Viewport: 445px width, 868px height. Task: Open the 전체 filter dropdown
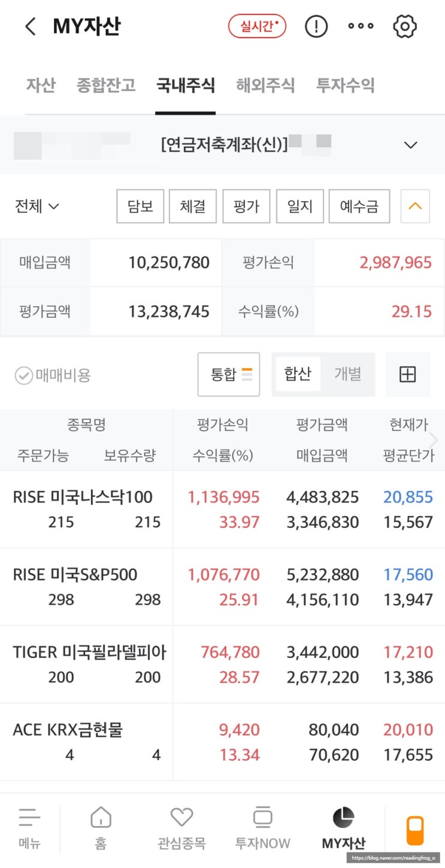[x=37, y=207]
